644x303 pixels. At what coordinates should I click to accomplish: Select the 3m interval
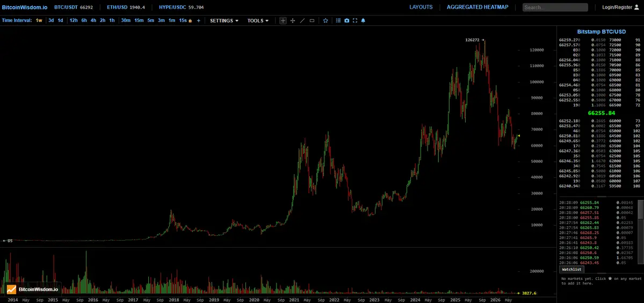[x=162, y=20]
